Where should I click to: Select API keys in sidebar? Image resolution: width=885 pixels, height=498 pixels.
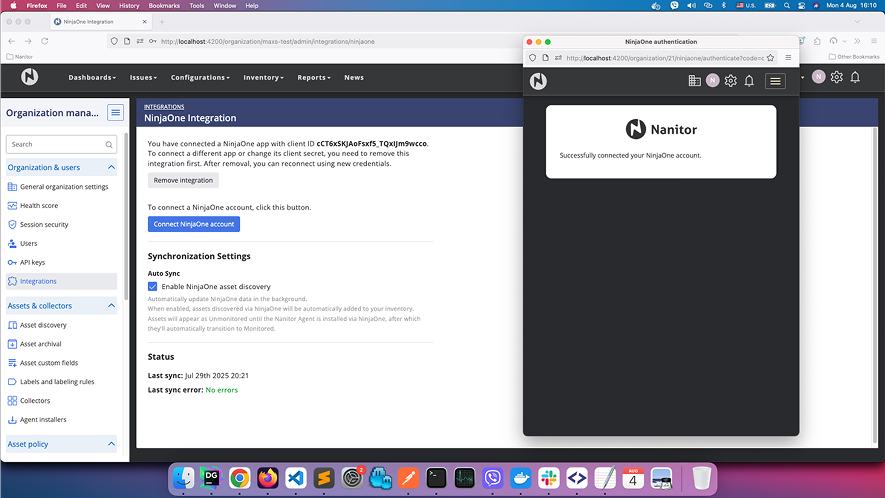32,262
